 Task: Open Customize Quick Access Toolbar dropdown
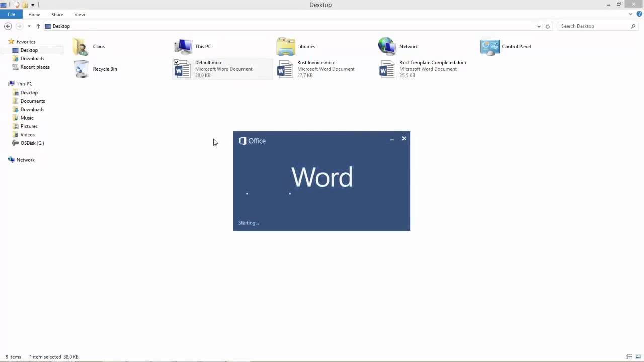click(x=33, y=5)
